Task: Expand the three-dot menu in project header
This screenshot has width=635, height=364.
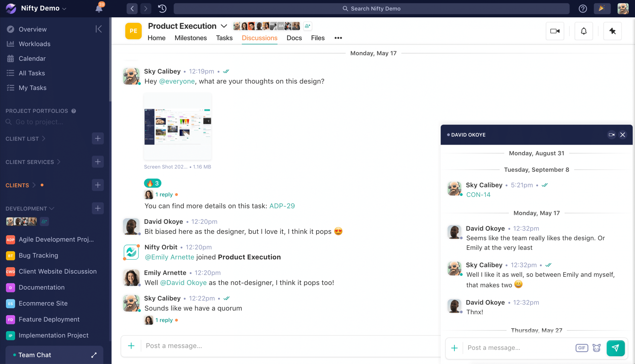Action: tap(338, 38)
